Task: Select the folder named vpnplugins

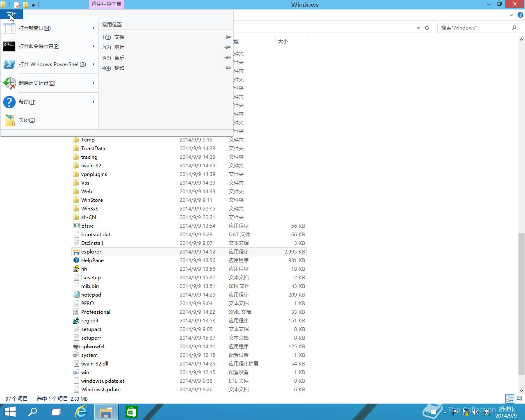Action: click(94, 174)
